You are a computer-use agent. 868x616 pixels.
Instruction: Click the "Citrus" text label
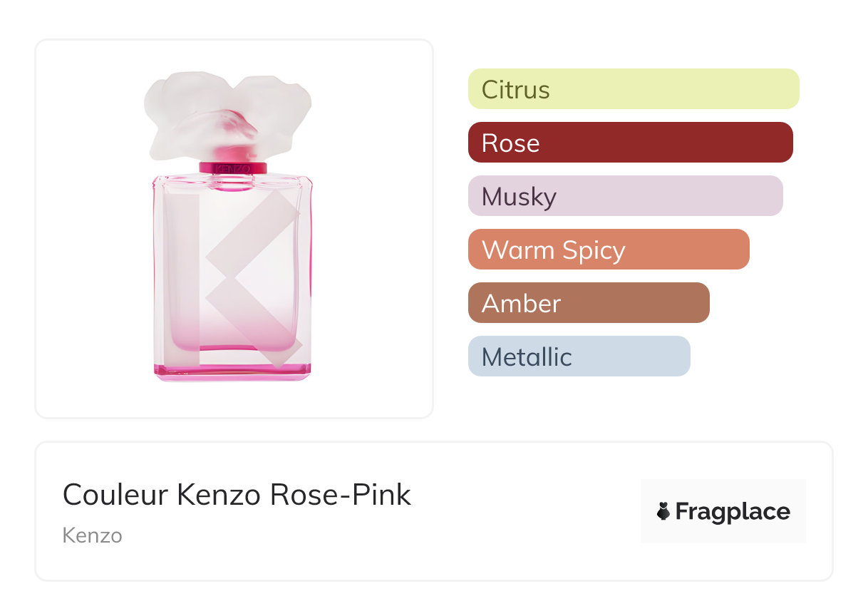[515, 89]
